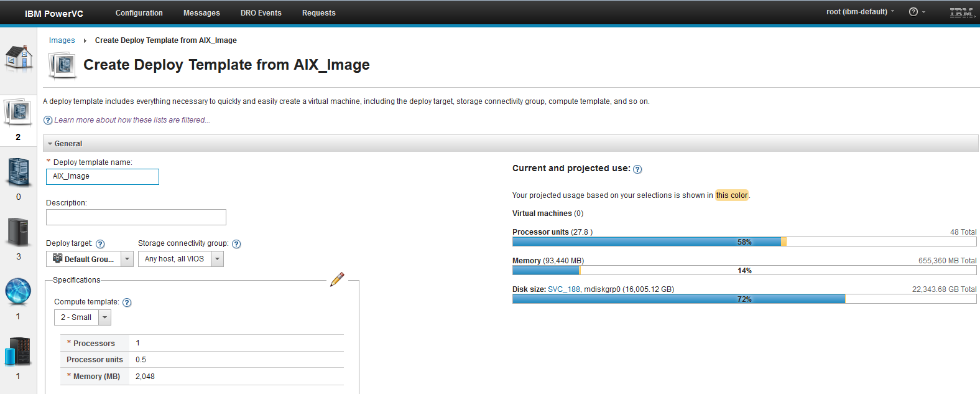The width and height of the screenshot is (980, 394).
Task: Click the '655,360 MB Total' label
Action: tap(948, 261)
